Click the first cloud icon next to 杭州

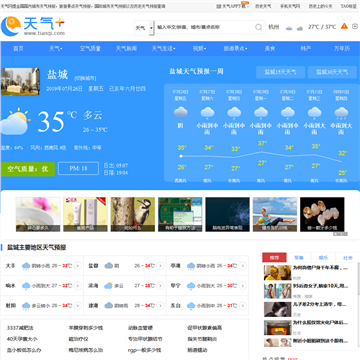289,28
